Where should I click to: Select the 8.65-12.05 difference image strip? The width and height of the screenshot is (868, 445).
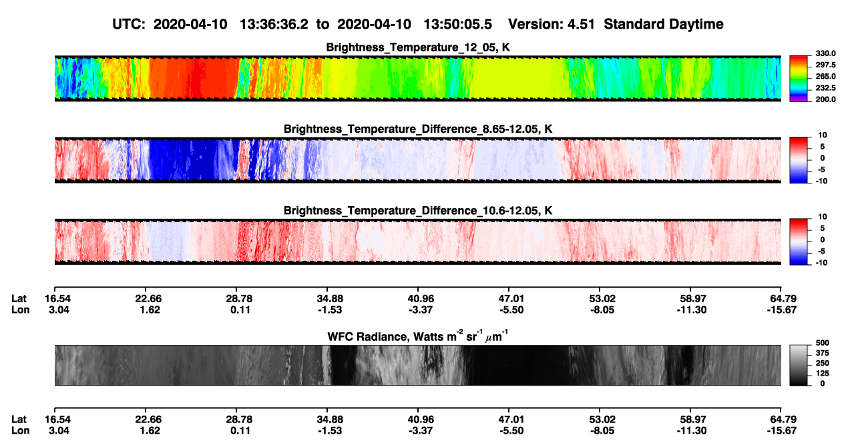click(417, 160)
